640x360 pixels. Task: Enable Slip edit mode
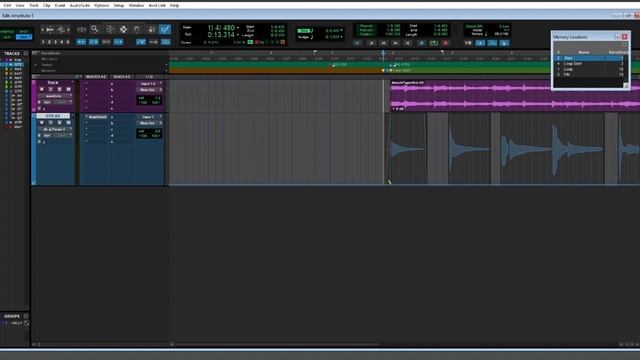pos(7,37)
